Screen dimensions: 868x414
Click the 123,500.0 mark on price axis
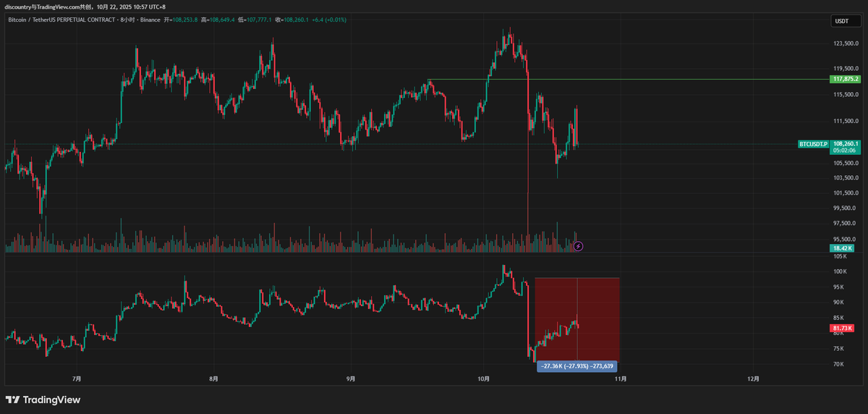click(x=845, y=44)
